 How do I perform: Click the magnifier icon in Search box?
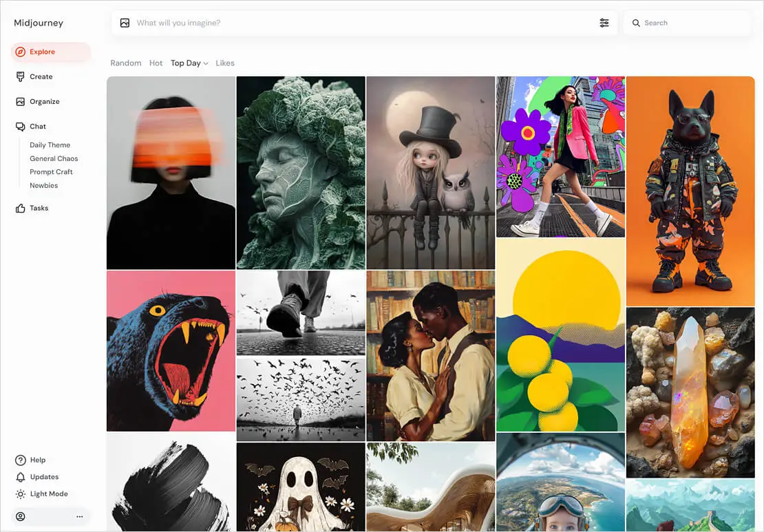(636, 23)
